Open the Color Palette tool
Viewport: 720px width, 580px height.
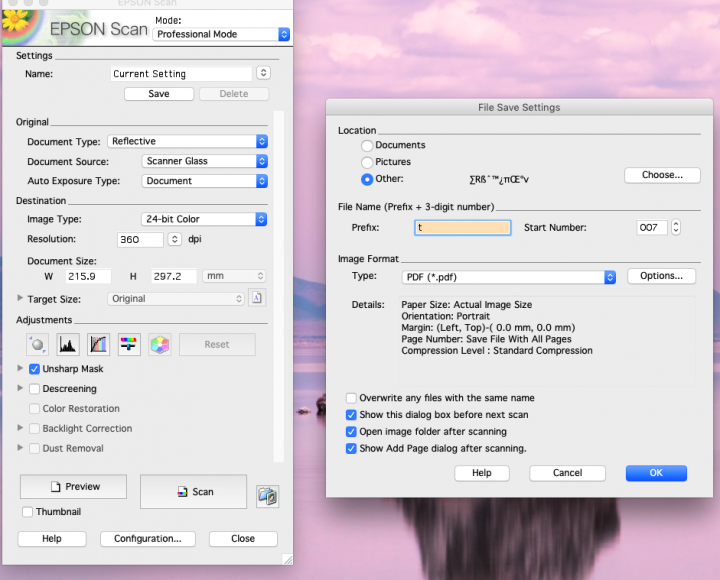(x=160, y=344)
